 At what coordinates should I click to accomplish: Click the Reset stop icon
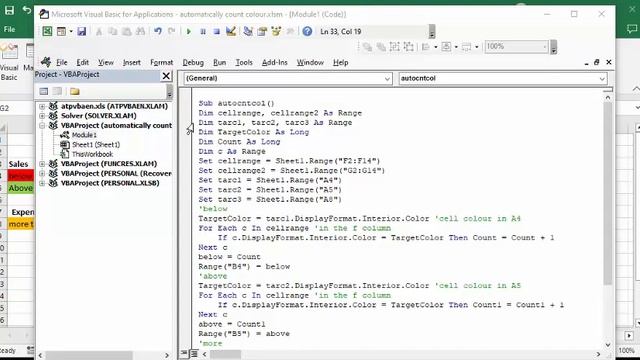coord(217,31)
